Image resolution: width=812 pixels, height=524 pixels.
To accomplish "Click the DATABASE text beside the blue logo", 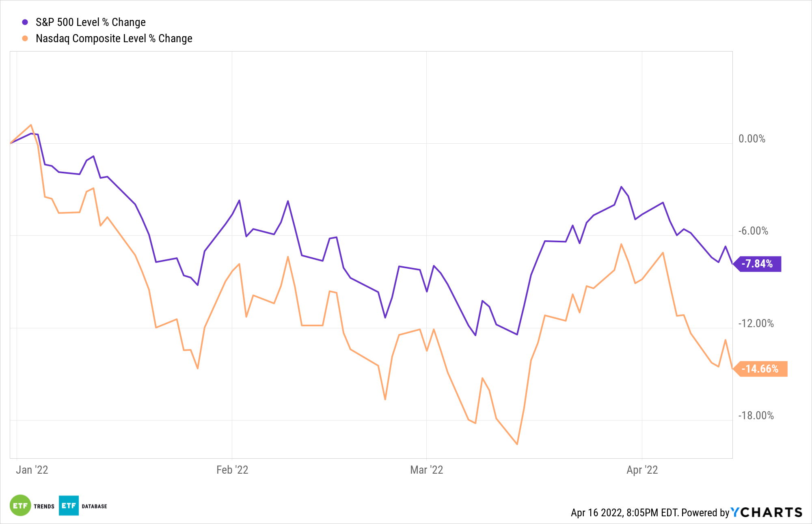I will 95,506.
